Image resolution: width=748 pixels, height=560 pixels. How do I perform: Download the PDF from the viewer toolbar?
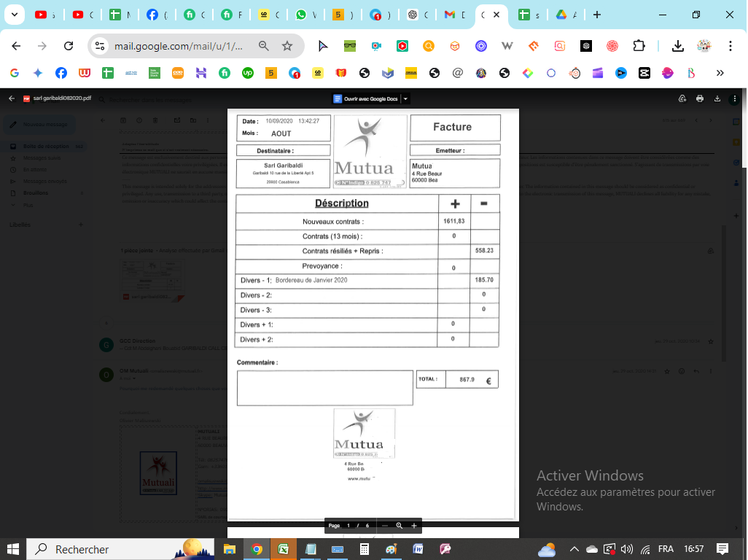pyautogui.click(x=717, y=98)
